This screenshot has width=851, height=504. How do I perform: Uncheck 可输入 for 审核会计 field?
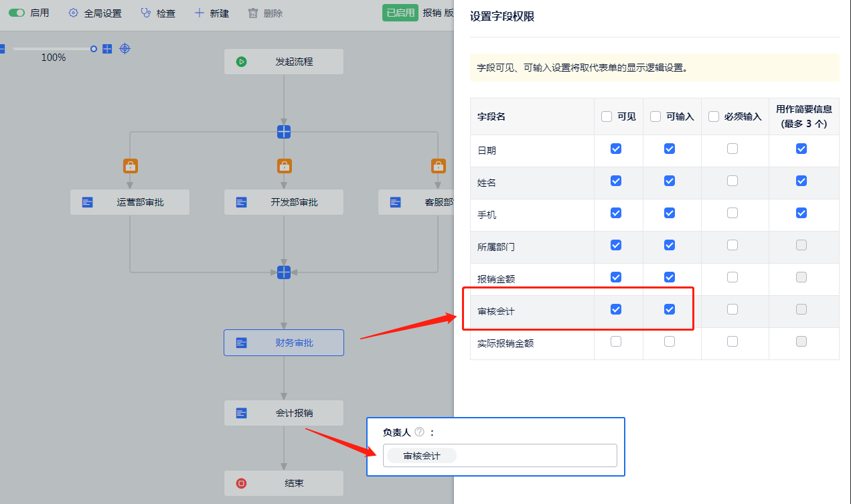point(670,309)
